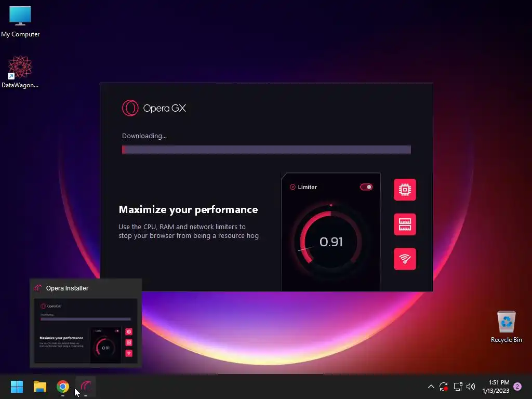Click the CPU limiter chip icon
Viewport: 532px width, 399px height.
pyautogui.click(x=405, y=190)
